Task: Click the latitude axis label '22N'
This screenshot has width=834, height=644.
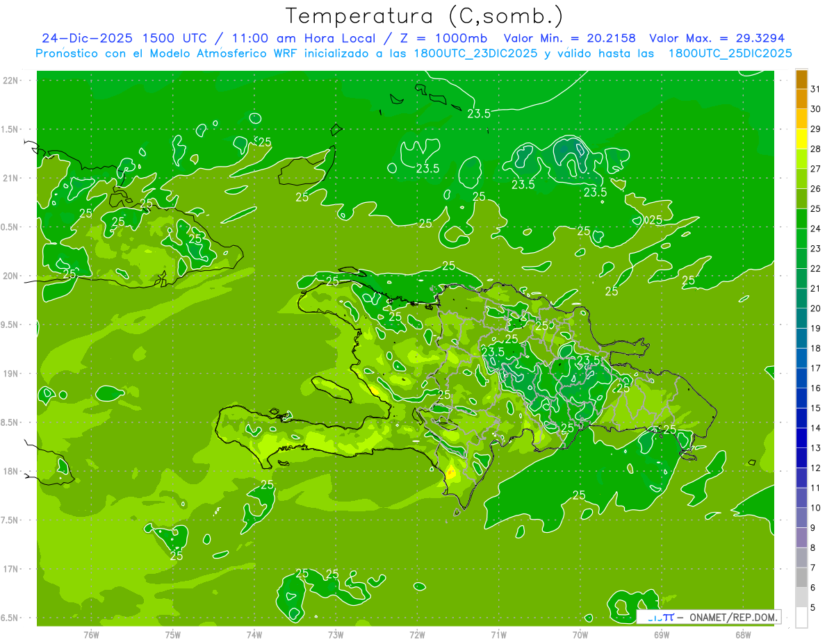Action: [11, 81]
